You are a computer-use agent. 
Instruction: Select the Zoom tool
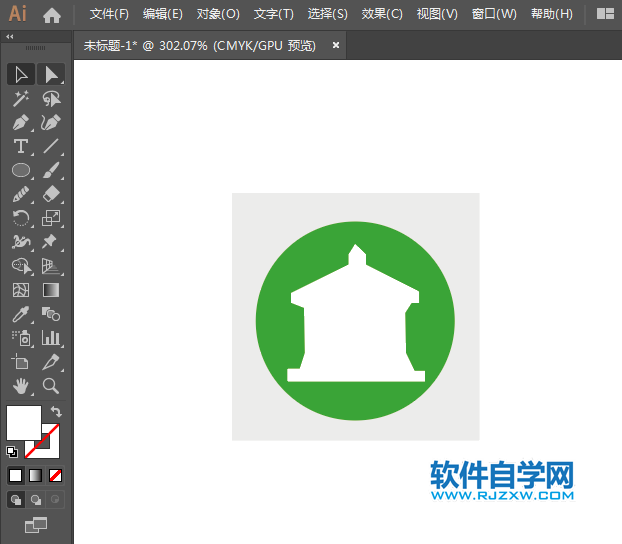pyautogui.click(x=51, y=386)
